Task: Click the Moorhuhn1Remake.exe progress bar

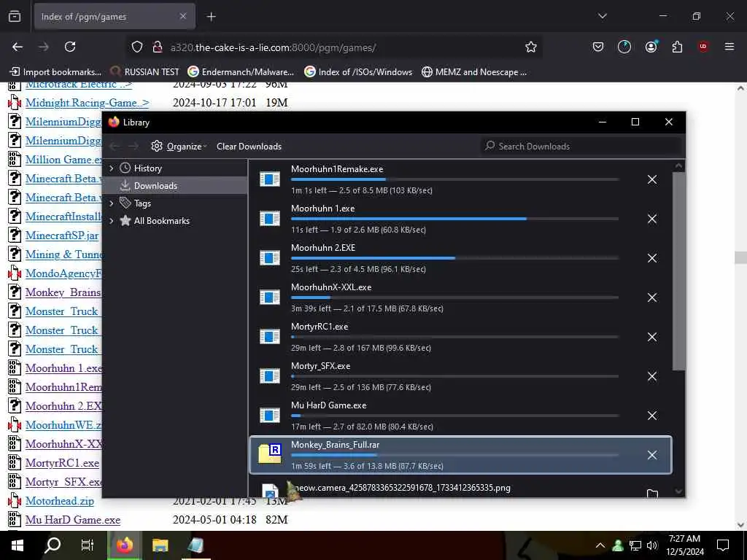Action: pos(454,179)
